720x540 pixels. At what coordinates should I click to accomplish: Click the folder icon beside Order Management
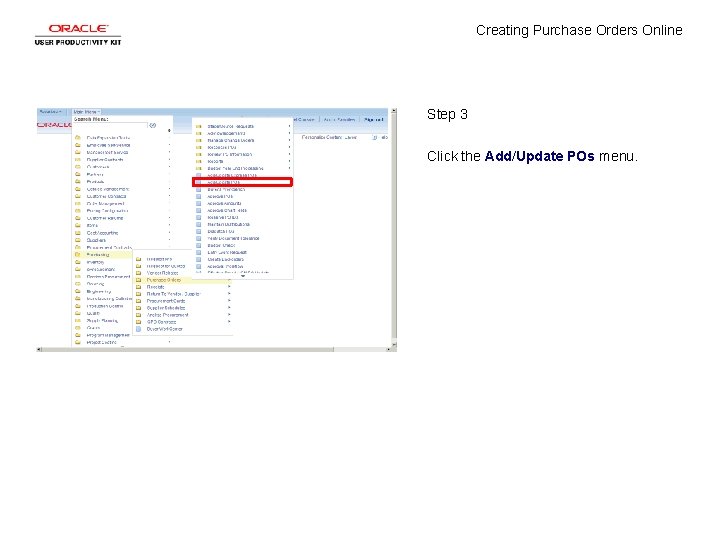78,203
